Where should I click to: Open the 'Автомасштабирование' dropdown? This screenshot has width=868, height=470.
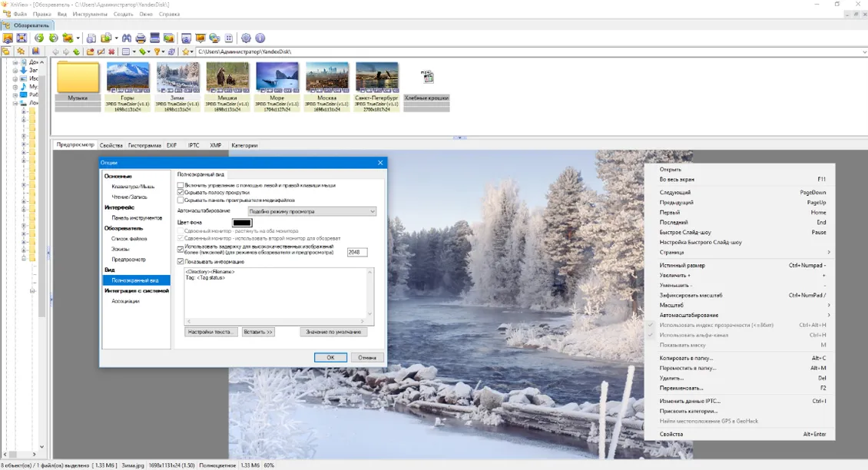point(312,211)
